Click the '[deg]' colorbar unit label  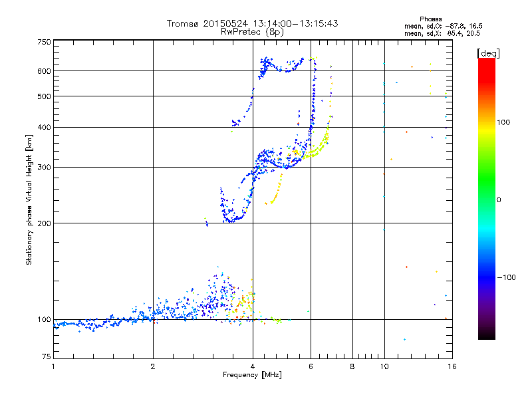(488, 53)
